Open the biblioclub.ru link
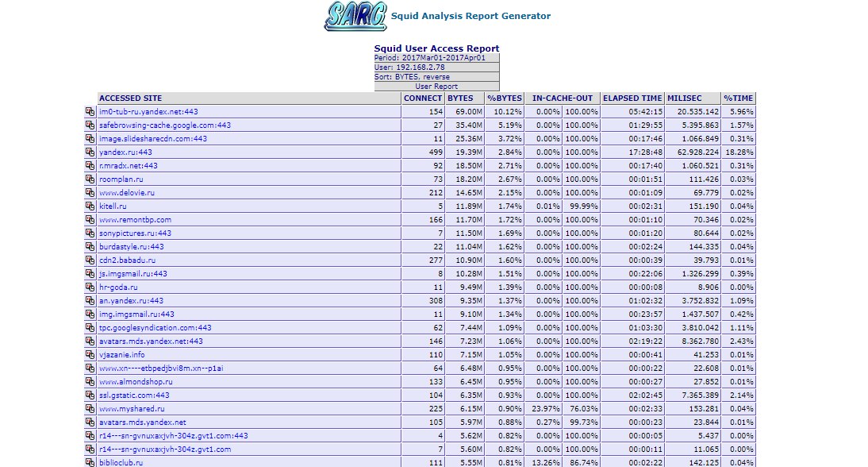 coord(121,462)
